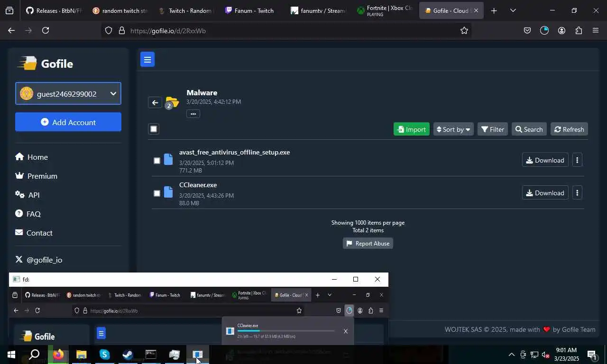Switch to Releases BtbN tab
The width and height of the screenshot is (607, 364).
(54, 10)
